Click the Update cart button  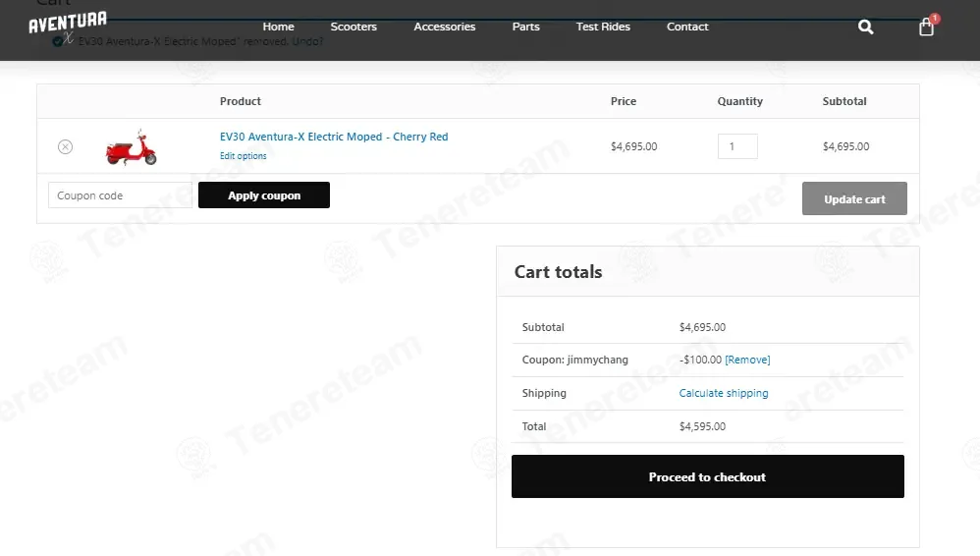coord(854,198)
